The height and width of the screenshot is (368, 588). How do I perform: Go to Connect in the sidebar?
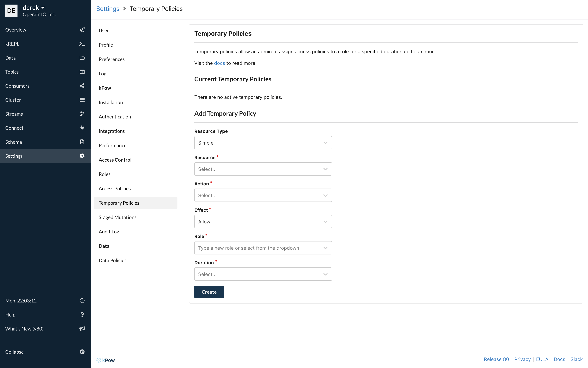(45, 128)
